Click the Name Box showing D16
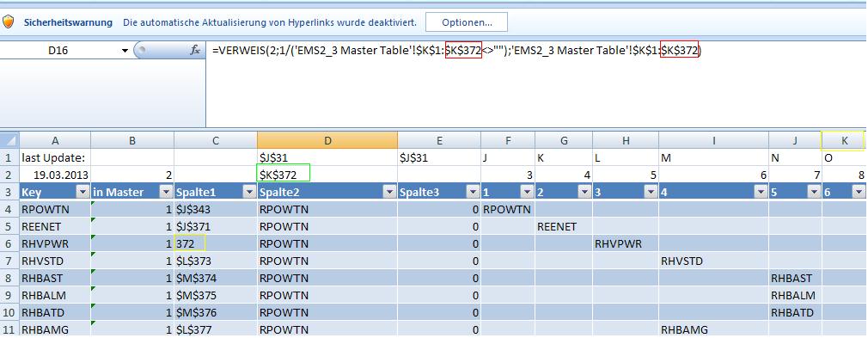This screenshot has width=868, height=338. coord(60,51)
